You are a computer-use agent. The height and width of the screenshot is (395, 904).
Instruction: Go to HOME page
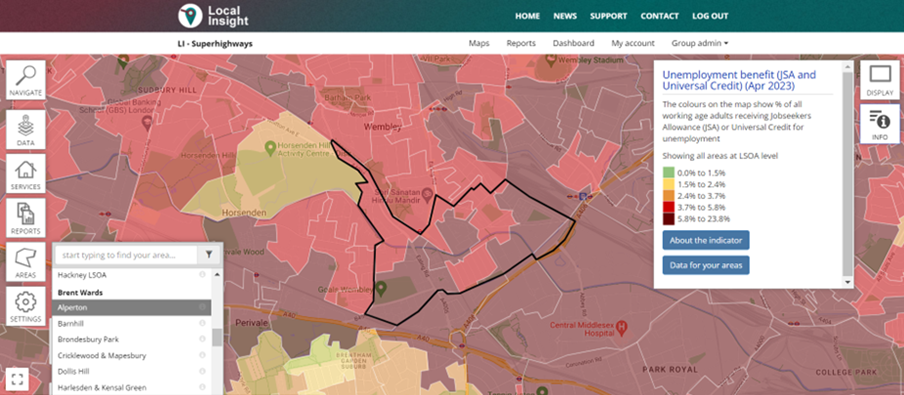[x=527, y=16]
